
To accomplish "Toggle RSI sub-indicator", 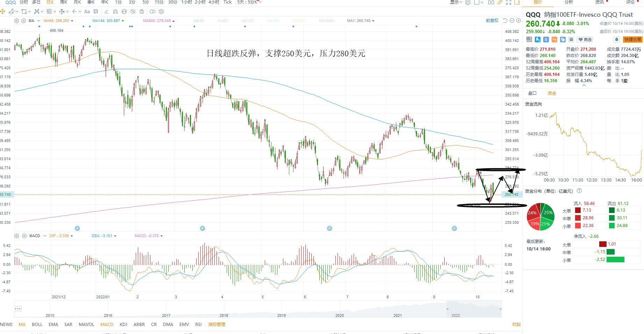I will pos(198,324).
